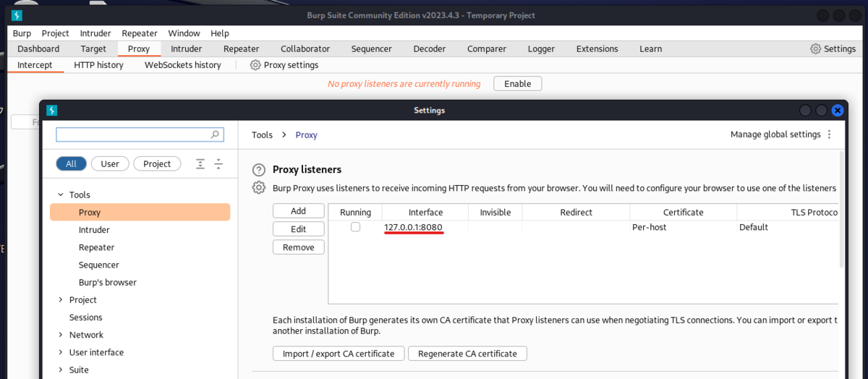Open the Help menu

pyautogui.click(x=220, y=33)
